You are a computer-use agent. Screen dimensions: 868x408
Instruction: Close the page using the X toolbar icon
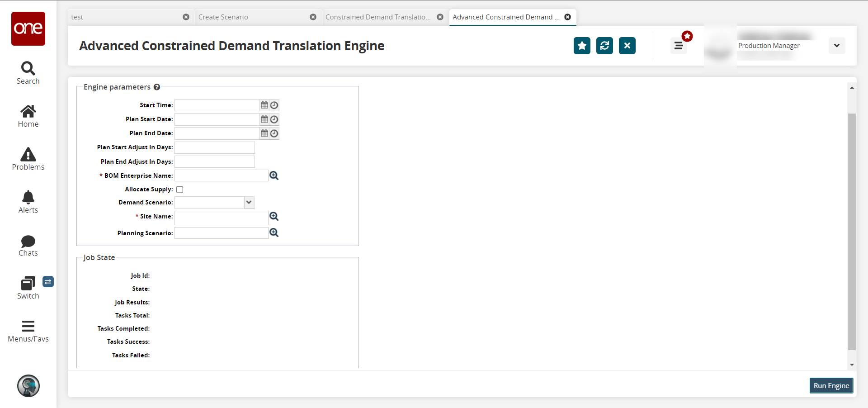[627, 46]
